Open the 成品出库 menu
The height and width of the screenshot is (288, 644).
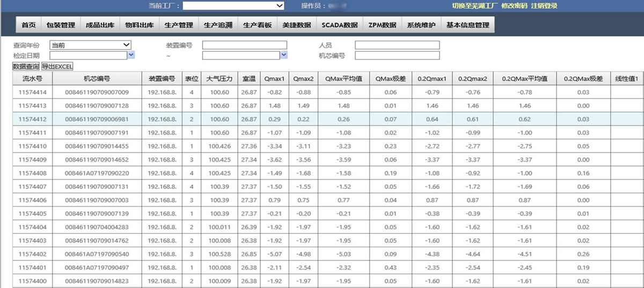[x=100, y=25]
